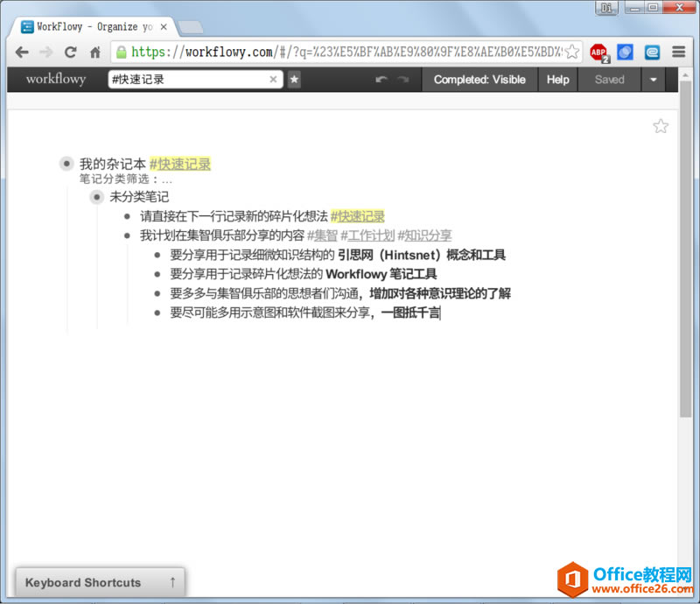Expand the Keyboard Shortcuts panel
700x604 pixels.
[100, 582]
